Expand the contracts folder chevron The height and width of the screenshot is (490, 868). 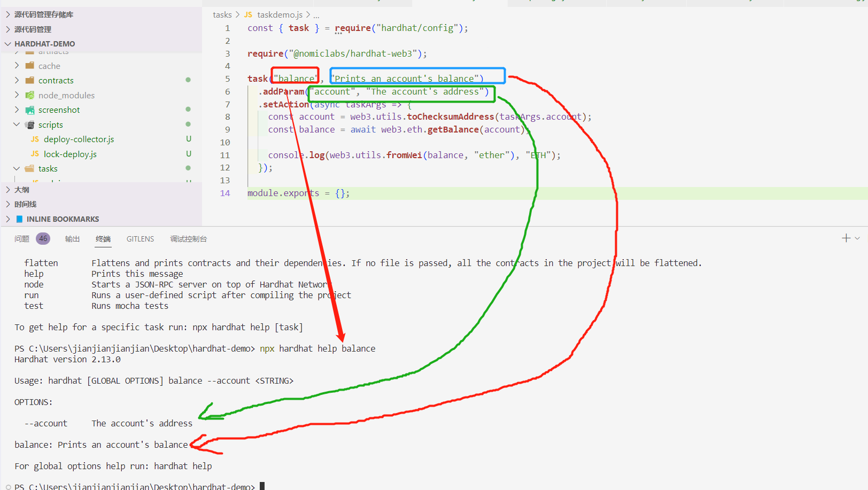coord(17,80)
